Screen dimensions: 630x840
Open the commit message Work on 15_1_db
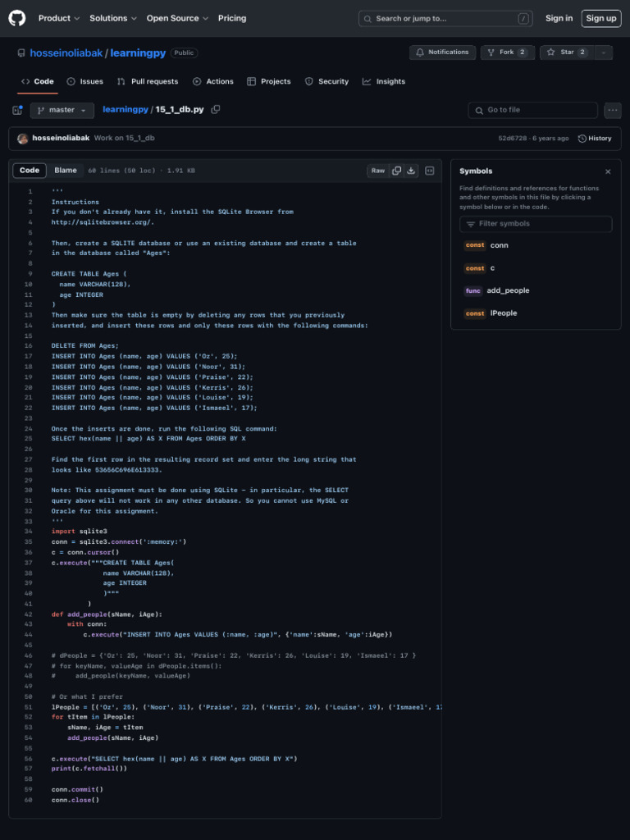tap(125, 138)
